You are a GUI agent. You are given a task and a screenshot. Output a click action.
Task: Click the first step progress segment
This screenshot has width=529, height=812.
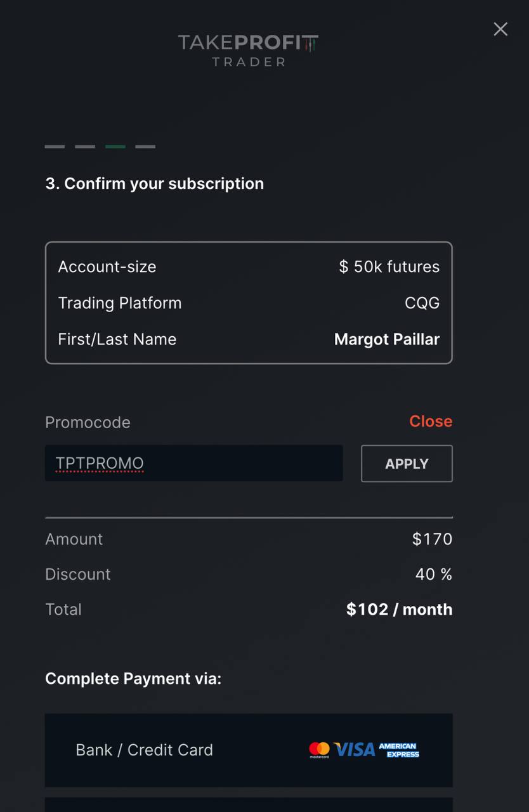[x=54, y=147]
